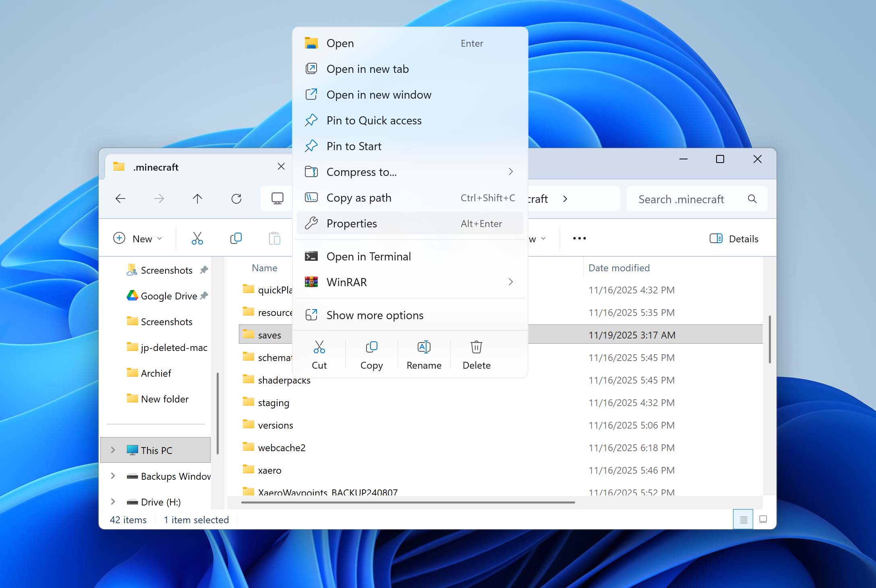Click Show more options

(410, 315)
